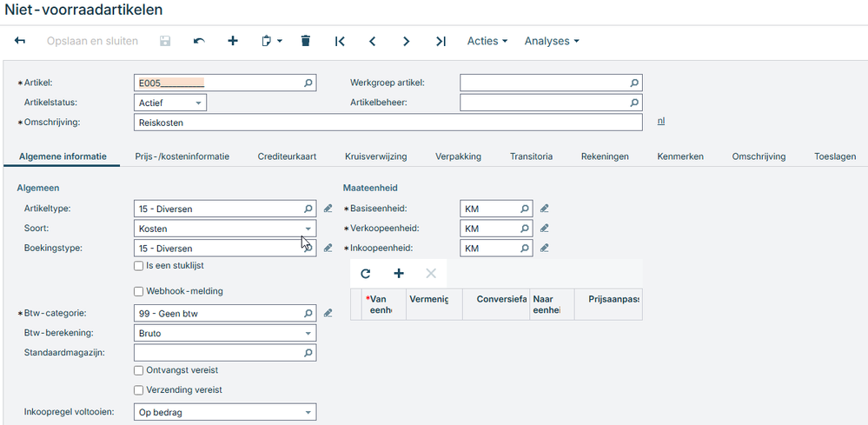
Task: Edit Inkoopeenheid with pencil icon
Action: click(x=545, y=249)
